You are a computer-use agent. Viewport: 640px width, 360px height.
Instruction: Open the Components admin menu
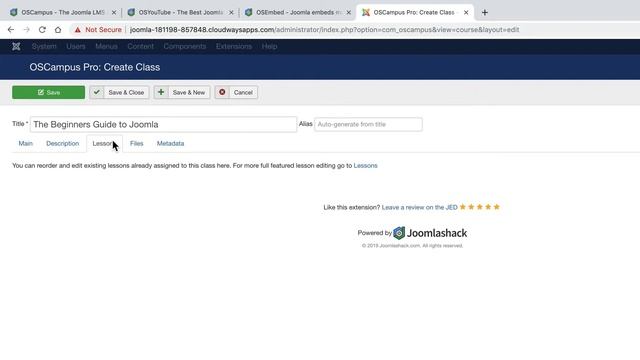point(184,47)
